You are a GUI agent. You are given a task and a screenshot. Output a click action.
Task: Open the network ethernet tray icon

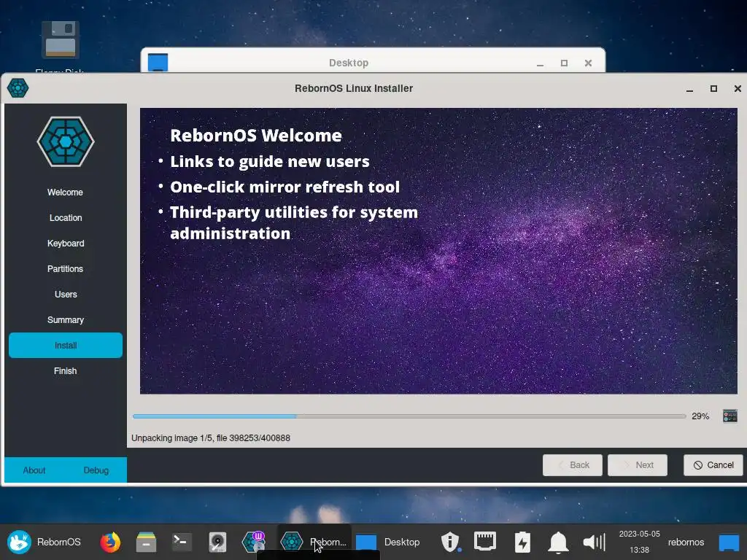pyautogui.click(x=485, y=542)
